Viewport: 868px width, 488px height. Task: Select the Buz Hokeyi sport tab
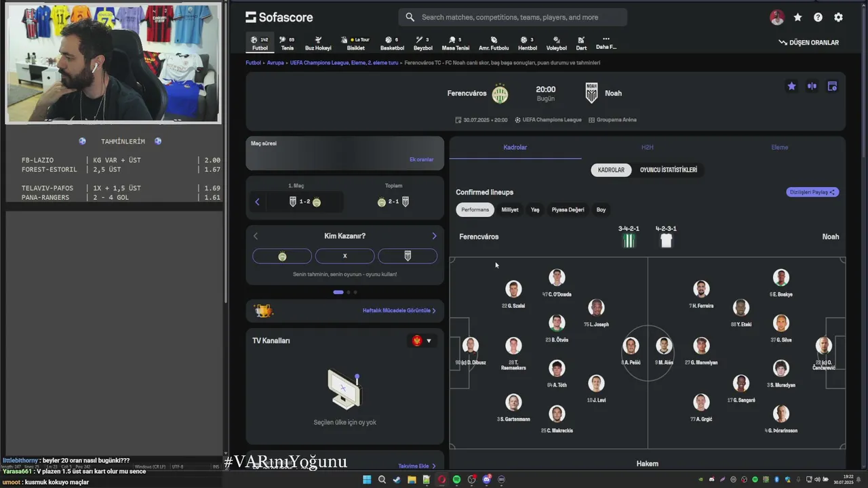(318, 43)
